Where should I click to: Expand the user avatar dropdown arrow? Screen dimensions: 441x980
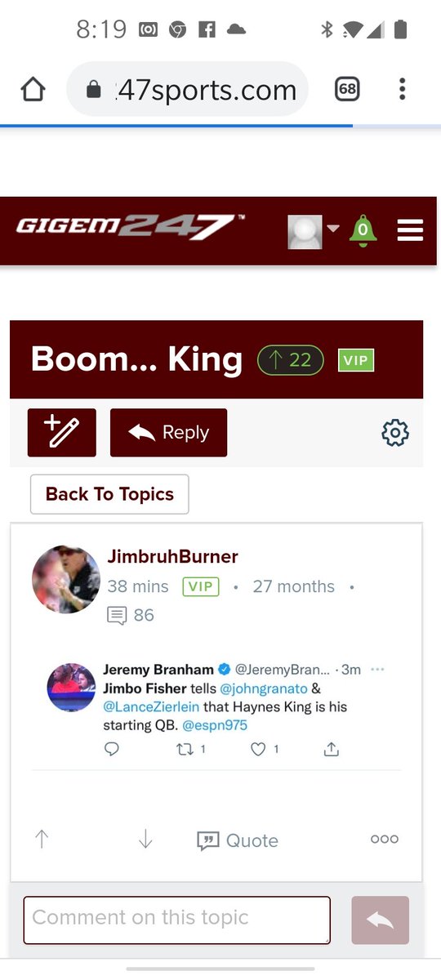tap(332, 228)
